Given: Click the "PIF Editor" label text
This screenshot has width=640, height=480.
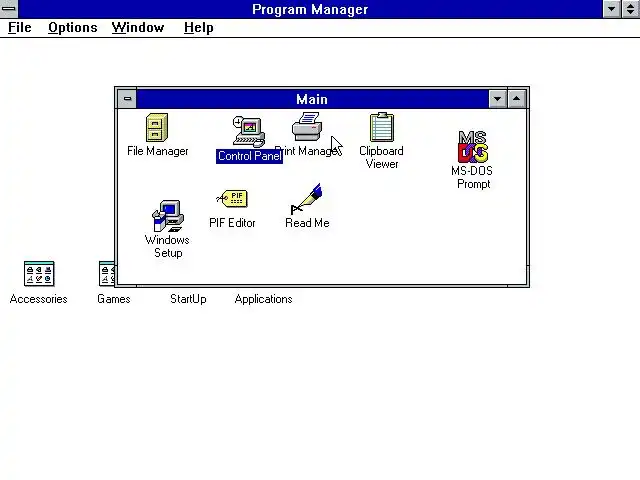Looking at the screenshot, I should tap(232, 223).
